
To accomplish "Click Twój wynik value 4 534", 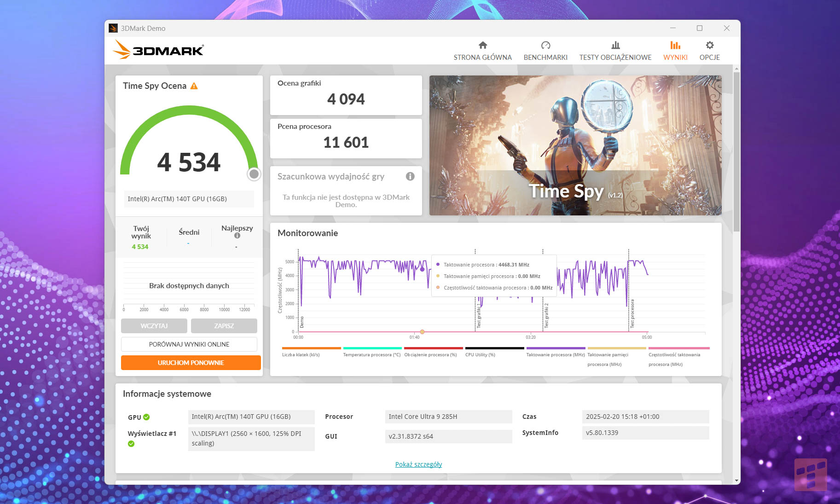I will (140, 247).
